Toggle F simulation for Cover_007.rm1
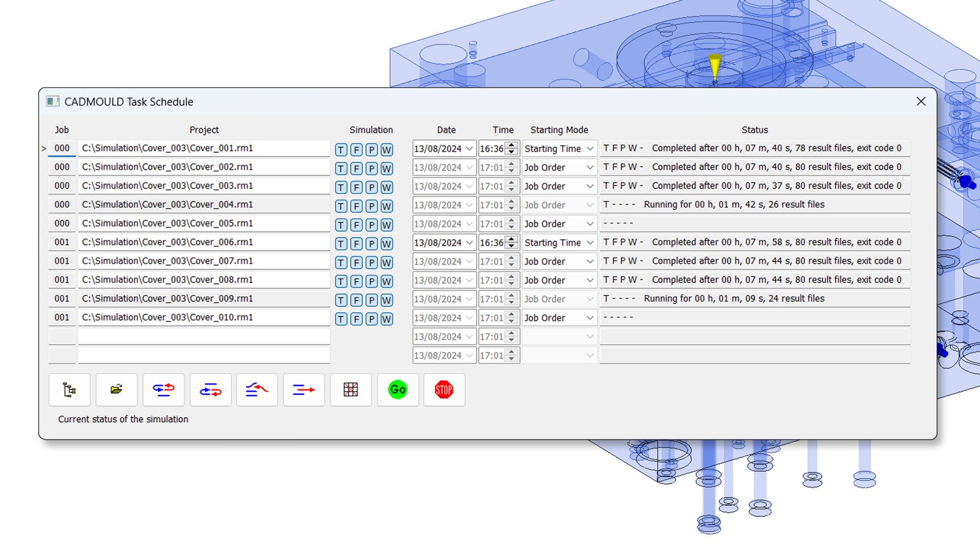The image size is (980, 551). (356, 263)
